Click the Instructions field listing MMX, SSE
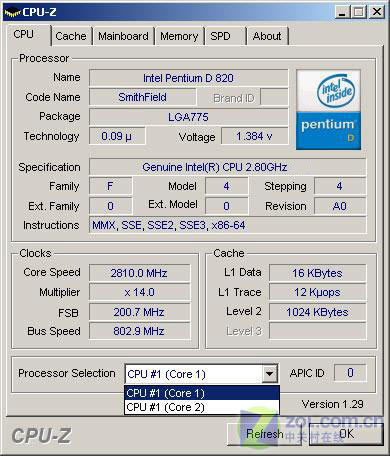The height and width of the screenshot is (456, 390). 228,225
